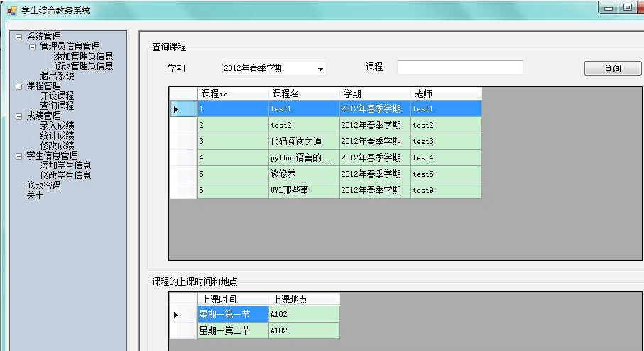Open 修改密码 in the sidebar
The height and width of the screenshot is (351, 644).
pos(43,186)
